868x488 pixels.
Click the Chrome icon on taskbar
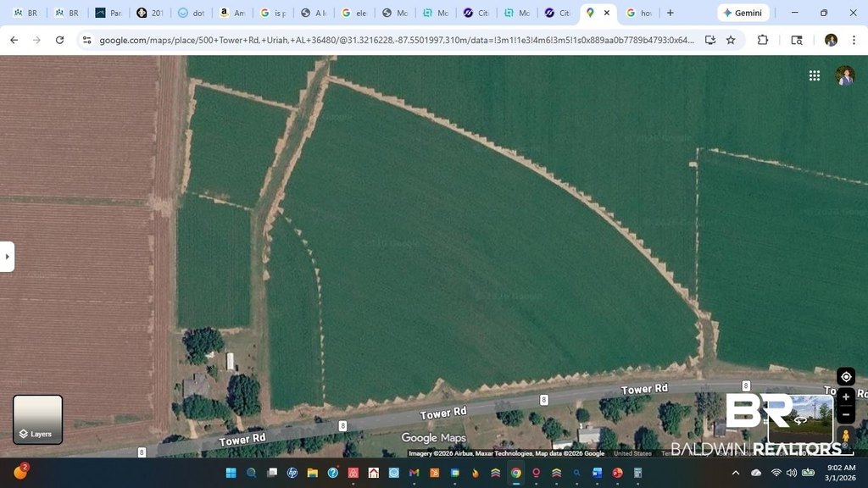pos(516,473)
